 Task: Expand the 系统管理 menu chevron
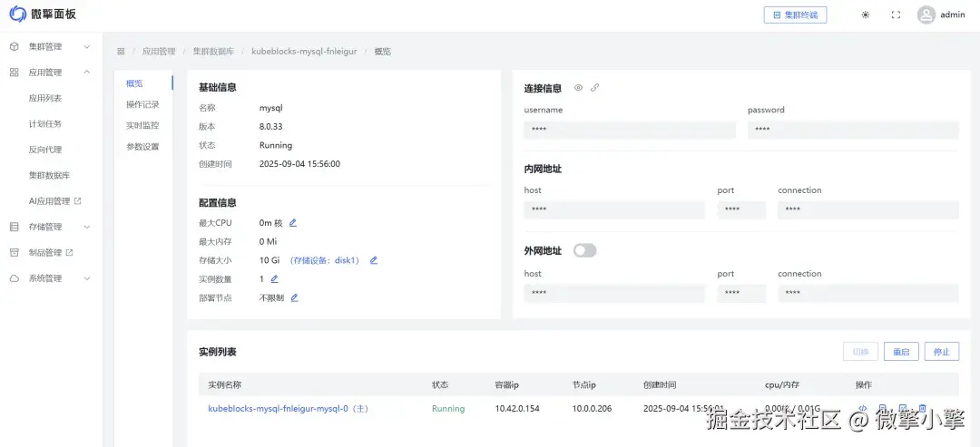pyautogui.click(x=87, y=278)
